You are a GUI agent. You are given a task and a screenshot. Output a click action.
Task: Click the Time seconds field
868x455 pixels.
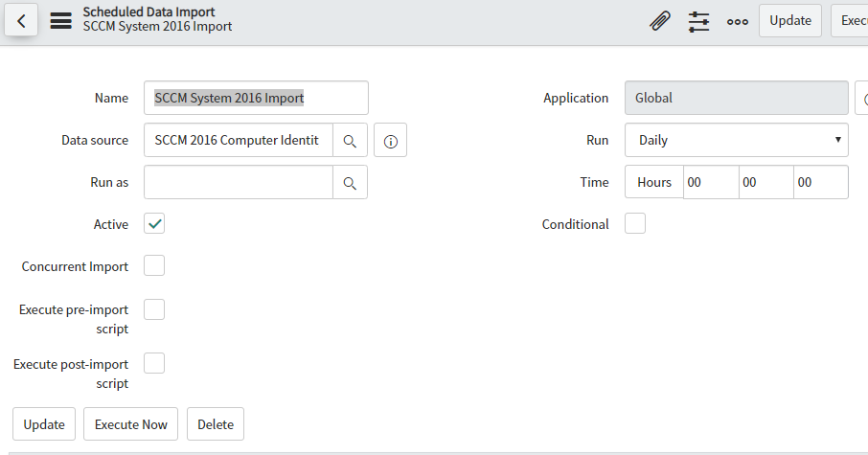click(820, 182)
